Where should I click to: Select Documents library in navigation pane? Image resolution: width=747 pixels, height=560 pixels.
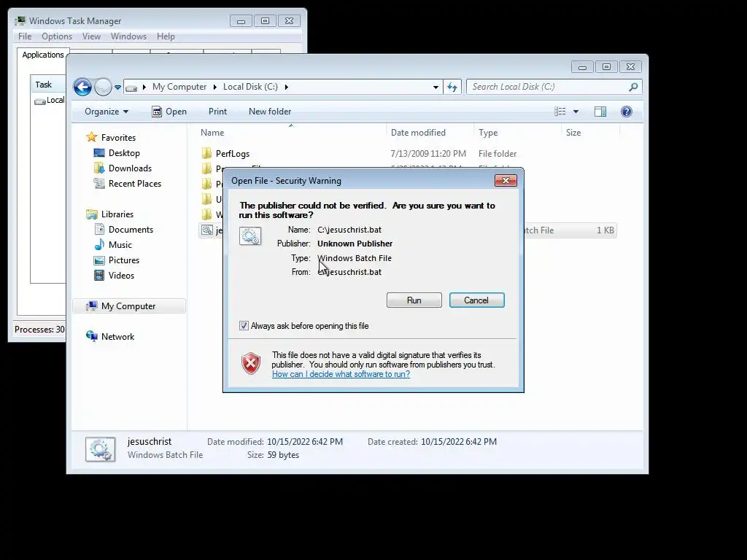coord(124,230)
